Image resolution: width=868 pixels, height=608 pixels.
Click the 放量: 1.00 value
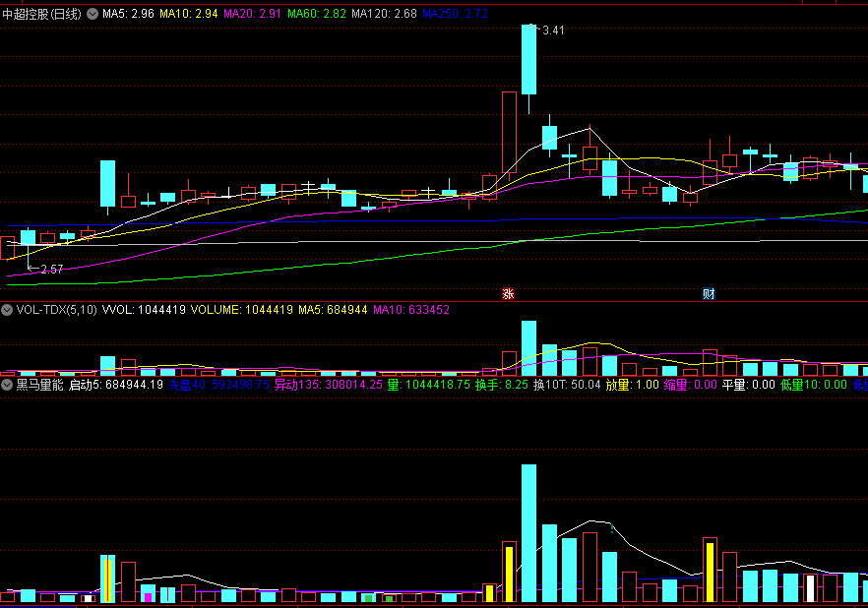click(633, 385)
